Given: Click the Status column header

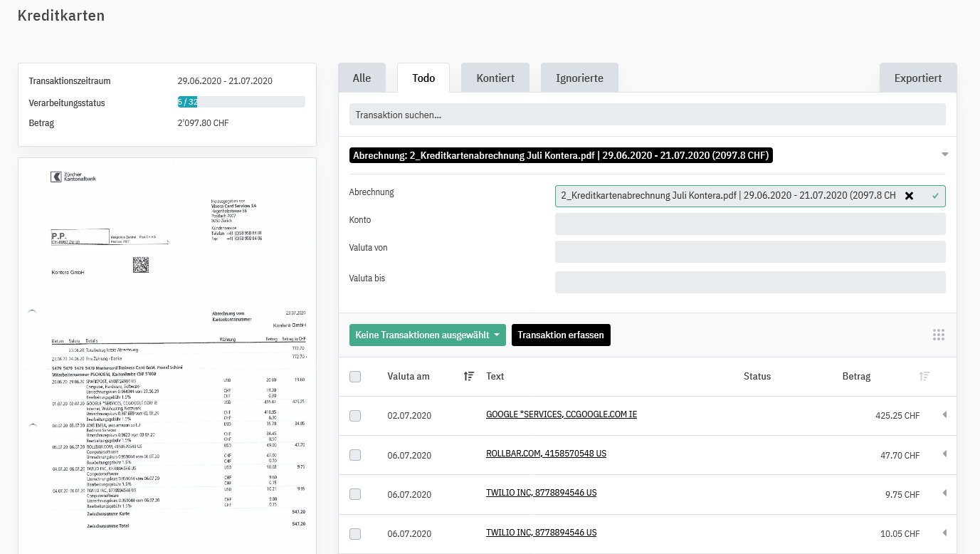Looking at the screenshot, I should tap(757, 376).
